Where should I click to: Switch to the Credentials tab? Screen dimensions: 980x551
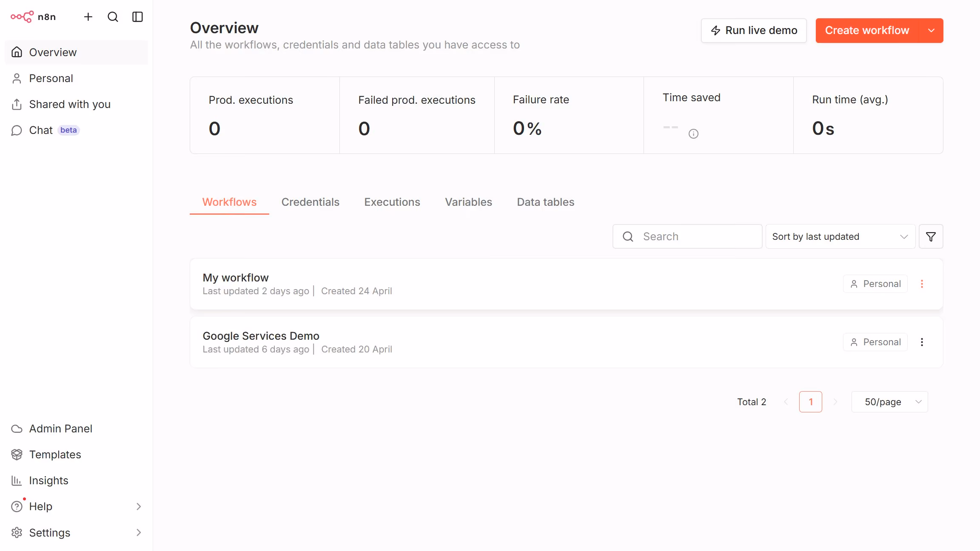[311, 202]
